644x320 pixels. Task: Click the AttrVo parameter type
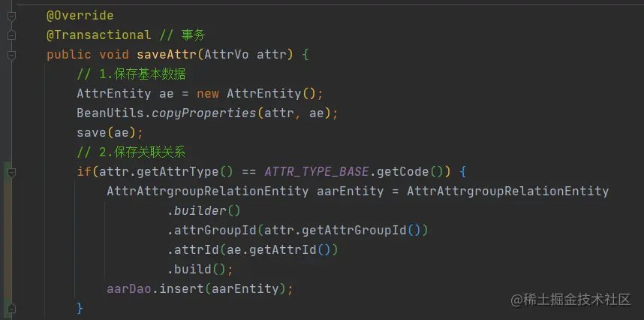(227, 55)
